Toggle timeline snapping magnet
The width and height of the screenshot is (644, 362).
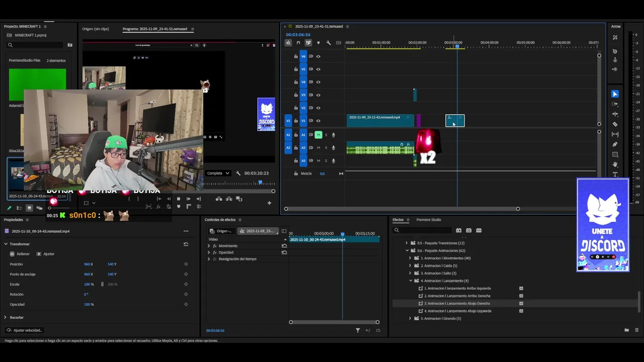(298, 43)
